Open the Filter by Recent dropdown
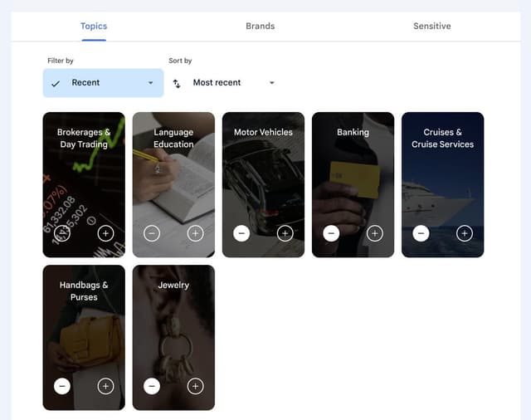The height and width of the screenshot is (420, 531). [x=103, y=83]
